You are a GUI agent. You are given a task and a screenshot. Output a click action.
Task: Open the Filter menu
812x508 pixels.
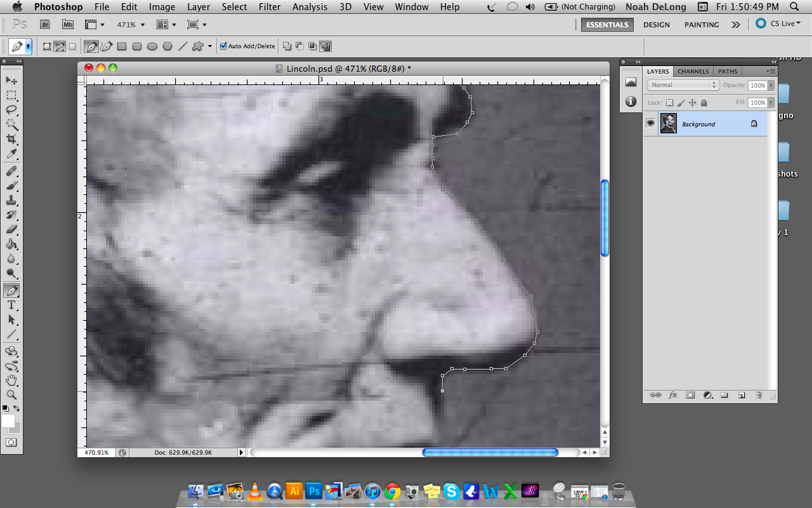pyautogui.click(x=270, y=7)
